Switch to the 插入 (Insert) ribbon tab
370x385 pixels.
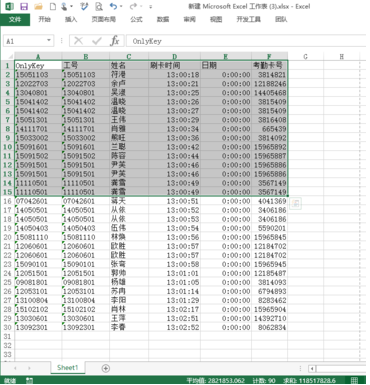coord(71,19)
